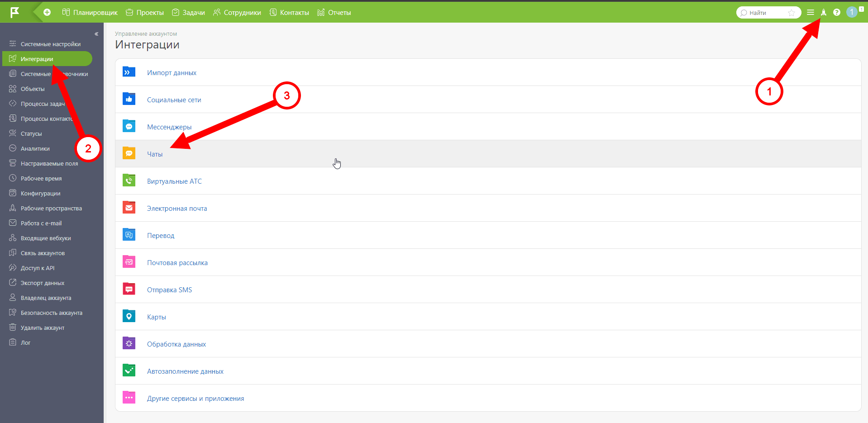Click the Мессенджеры icon
This screenshot has width=868, height=423.
[x=129, y=126]
